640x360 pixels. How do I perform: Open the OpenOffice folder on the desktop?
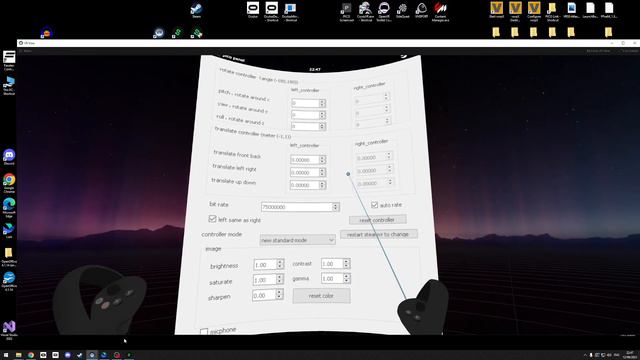[9, 257]
